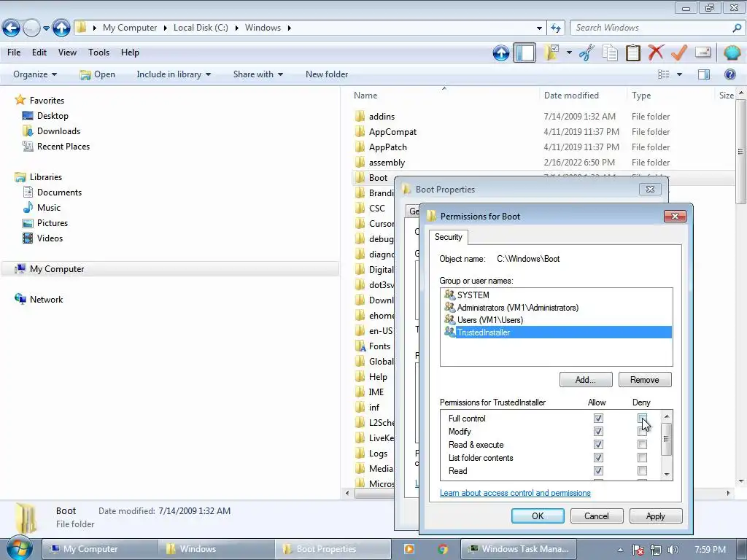This screenshot has height=560, width=747.
Task: Click the blue Help question mark icon
Action: (729, 74)
